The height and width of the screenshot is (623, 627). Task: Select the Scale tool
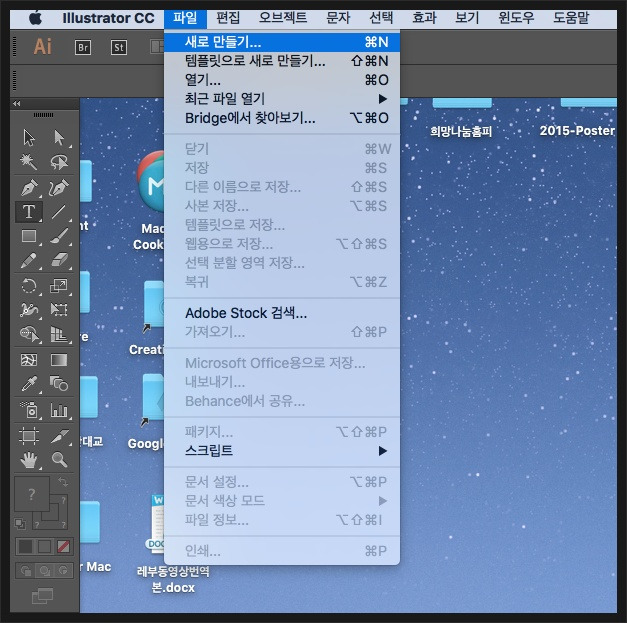pyautogui.click(x=59, y=286)
